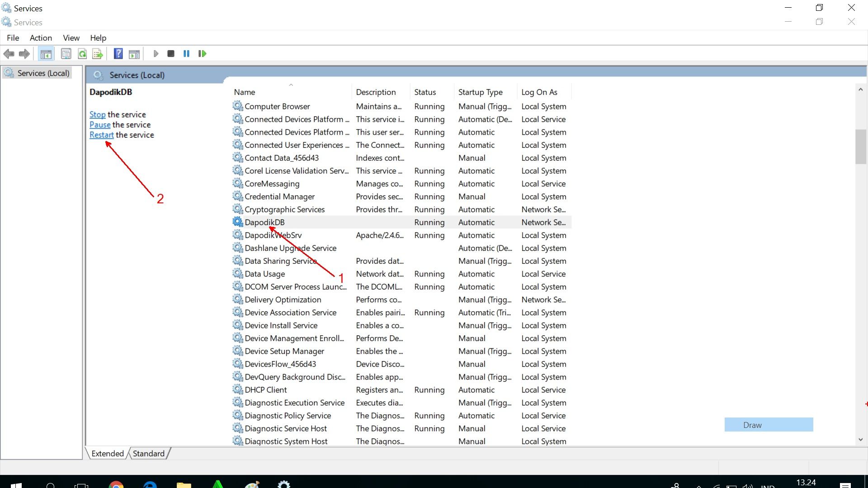Open File Explorer from the taskbar

[x=184, y=484]
